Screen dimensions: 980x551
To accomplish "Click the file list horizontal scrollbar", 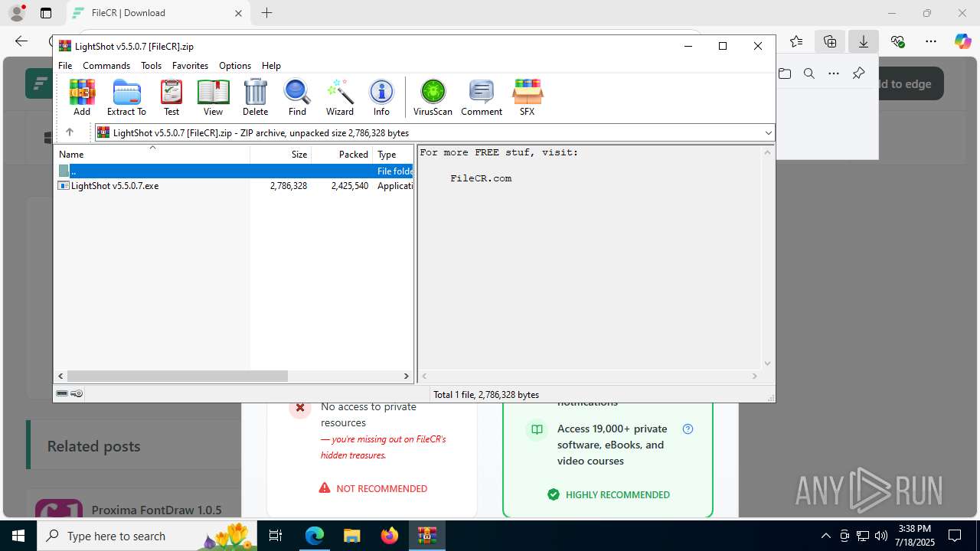I will point(177,376).
